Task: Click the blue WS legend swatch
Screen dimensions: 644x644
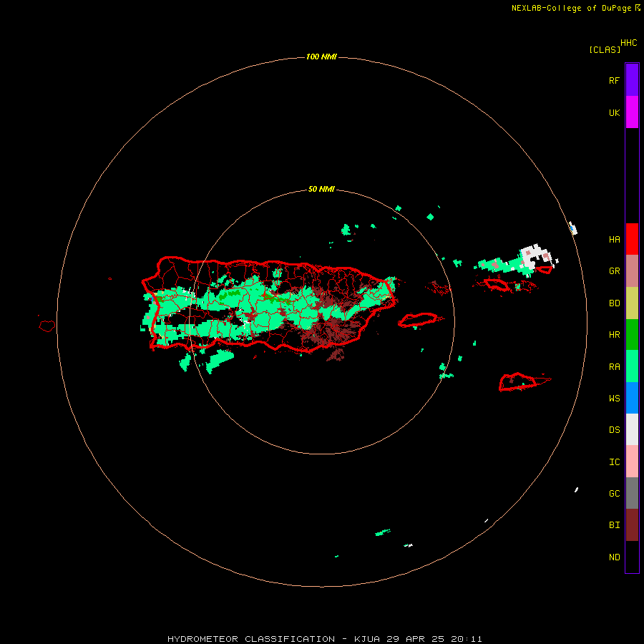Action: tap(632, 398)
